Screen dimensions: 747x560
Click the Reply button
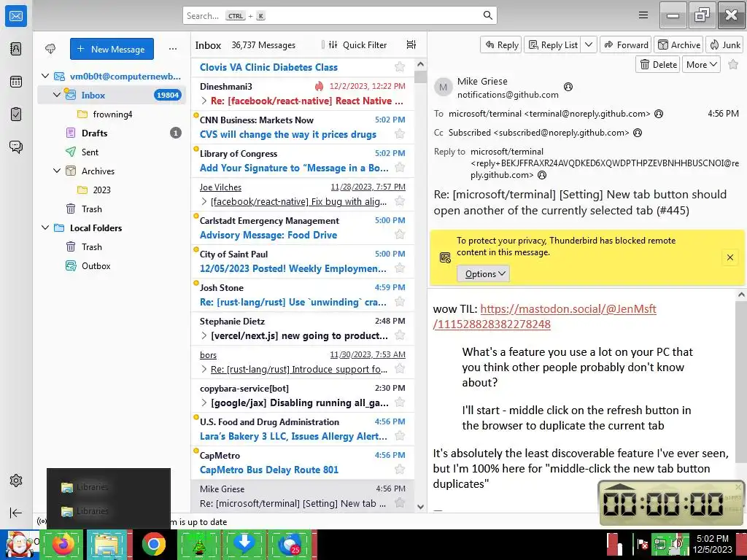pos(502,44)
